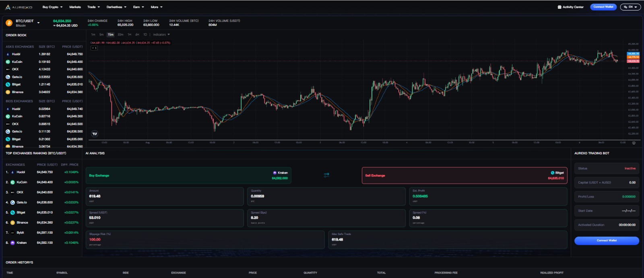This screenshot has height=278, width=644.
Task: Click the orange Bitcoin coin icon
Action: [9, 23]
